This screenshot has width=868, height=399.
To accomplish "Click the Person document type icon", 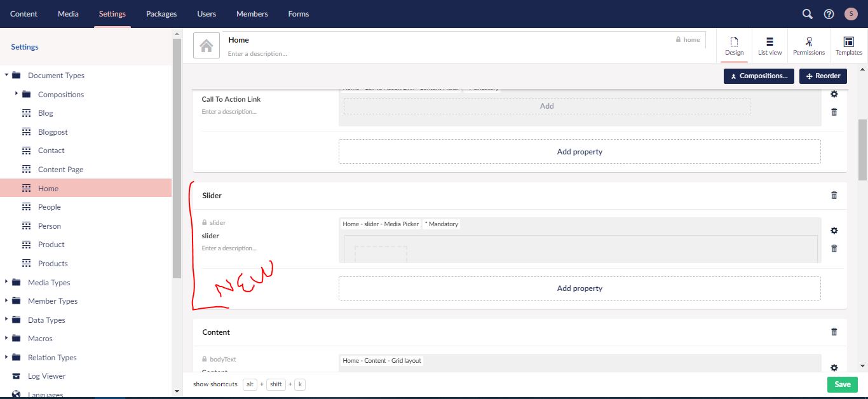I will pyautogui.click(x=26, y=226).
